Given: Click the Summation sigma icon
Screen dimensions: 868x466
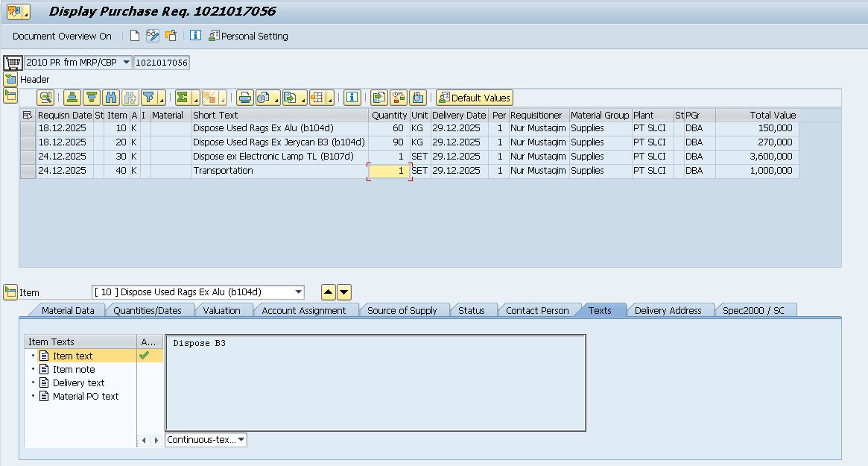Looking at the screenshot, I should click(x=182, y=98).
